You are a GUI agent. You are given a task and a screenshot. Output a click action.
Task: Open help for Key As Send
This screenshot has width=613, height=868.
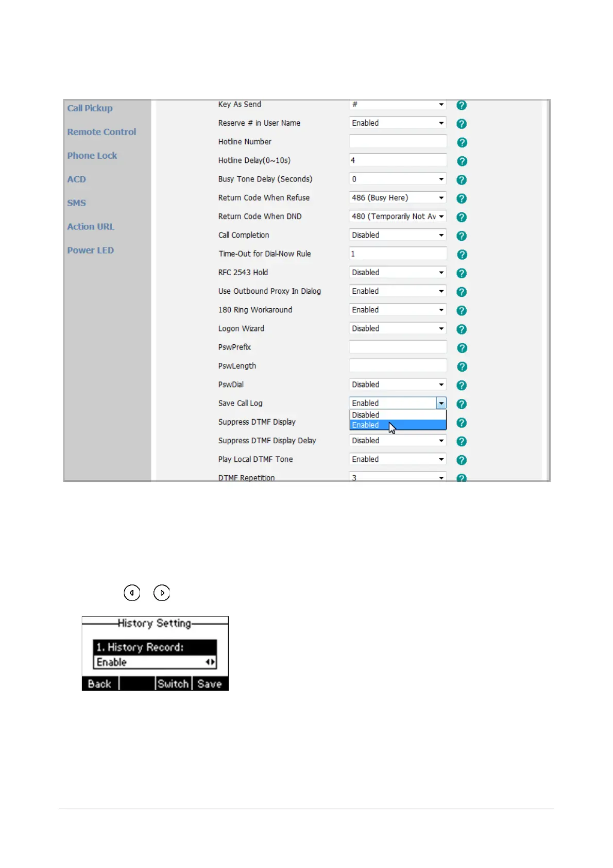[x=462, y=105]
